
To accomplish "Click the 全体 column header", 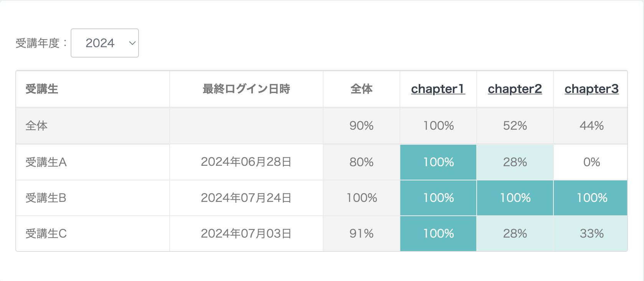I will (361, 89).
